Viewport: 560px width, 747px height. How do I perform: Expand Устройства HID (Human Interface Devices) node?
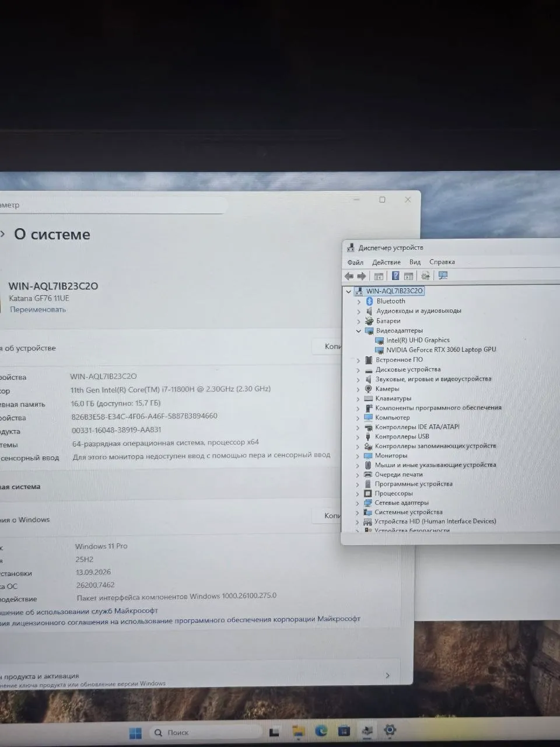click(357, 522)
